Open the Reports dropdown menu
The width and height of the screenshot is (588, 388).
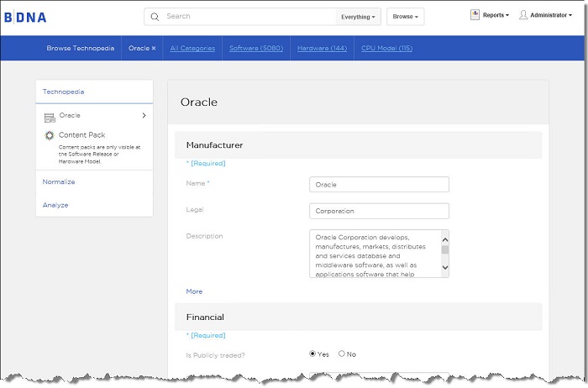496,15
